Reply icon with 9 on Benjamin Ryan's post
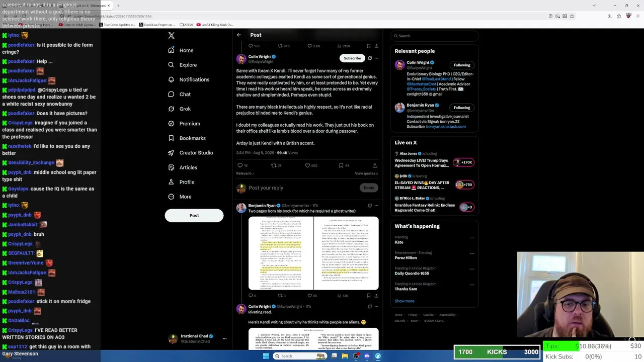644x362 pixels. (x=251, y=296)
